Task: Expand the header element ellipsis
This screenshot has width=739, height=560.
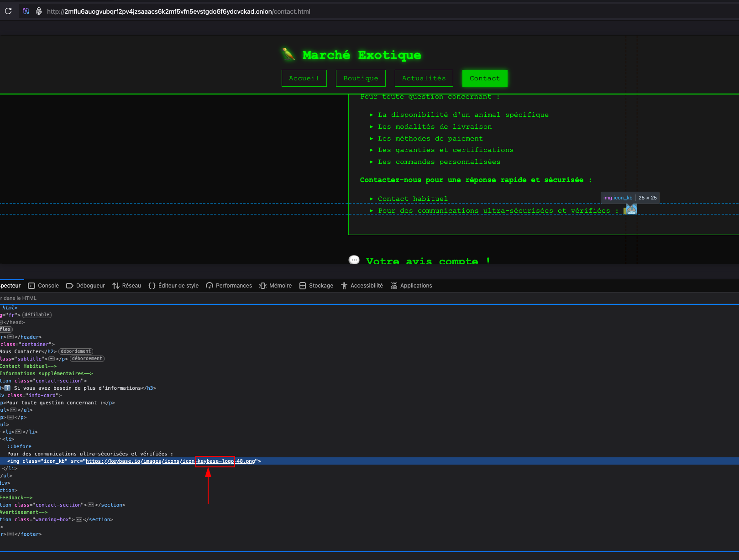Action: (10, 337)
